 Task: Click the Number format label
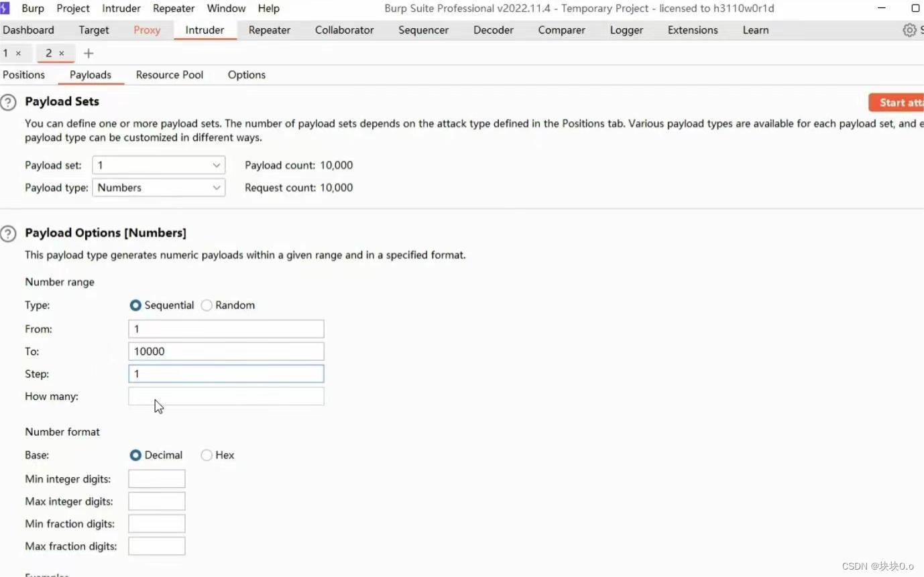click(62, 432)
